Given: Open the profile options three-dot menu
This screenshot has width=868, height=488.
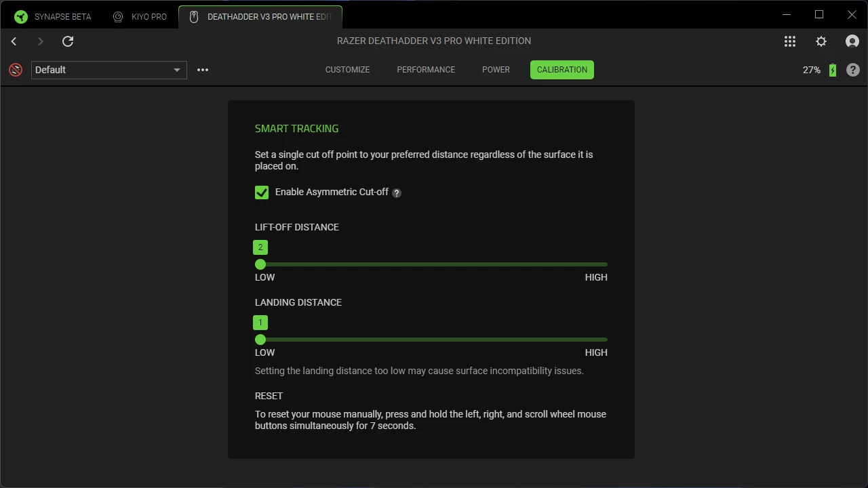Looking at the screenshot, I should tap(203, 70).
